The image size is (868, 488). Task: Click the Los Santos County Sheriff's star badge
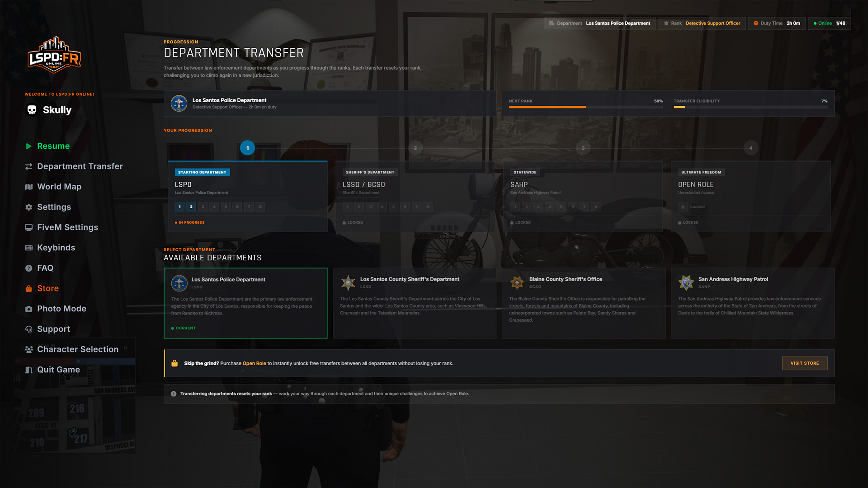click(x=348, y=283)
